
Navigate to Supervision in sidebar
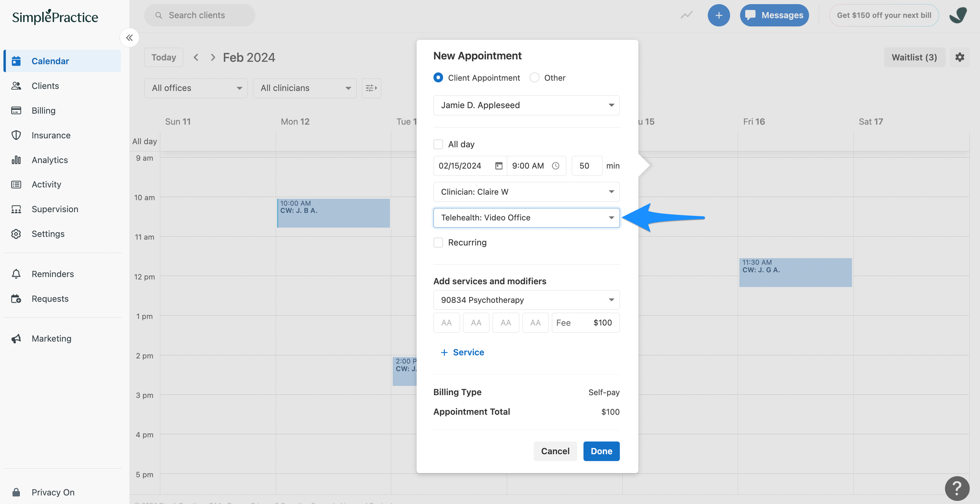[x=55, y=209]
